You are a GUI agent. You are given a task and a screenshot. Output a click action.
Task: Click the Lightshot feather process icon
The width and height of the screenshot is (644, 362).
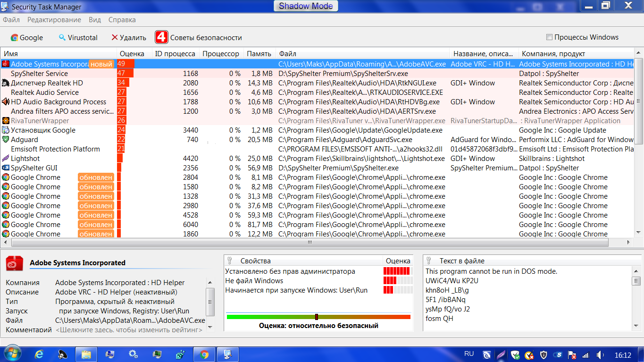6,159
